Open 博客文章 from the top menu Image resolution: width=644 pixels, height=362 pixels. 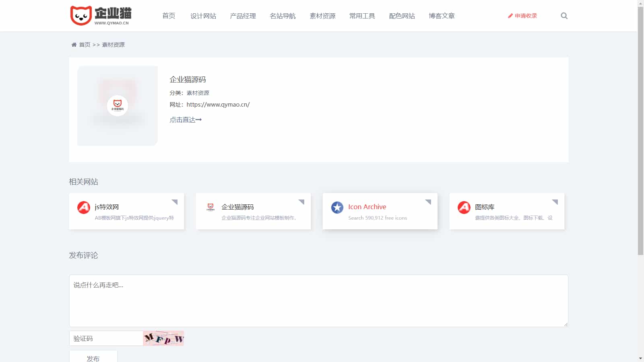[442, 16]
